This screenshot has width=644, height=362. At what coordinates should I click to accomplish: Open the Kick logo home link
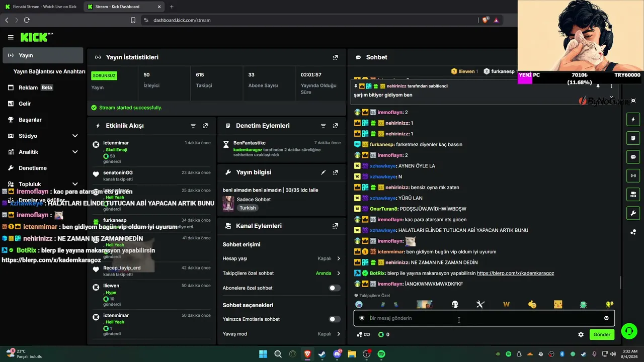tap(36, 37)
